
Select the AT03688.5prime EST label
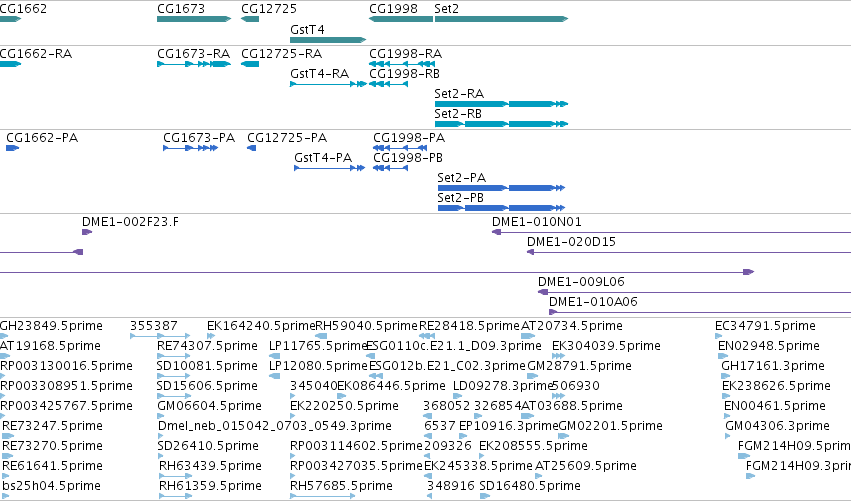point(571,407)
